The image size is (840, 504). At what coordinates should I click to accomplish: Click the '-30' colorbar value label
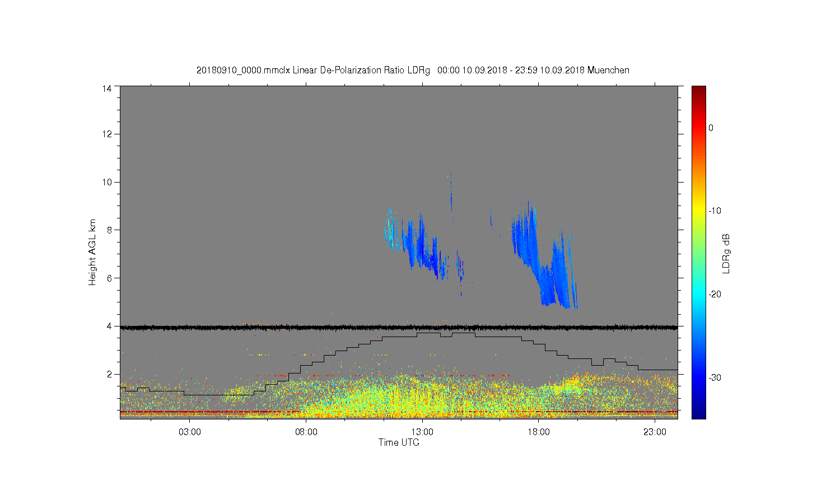coord(715,378)
